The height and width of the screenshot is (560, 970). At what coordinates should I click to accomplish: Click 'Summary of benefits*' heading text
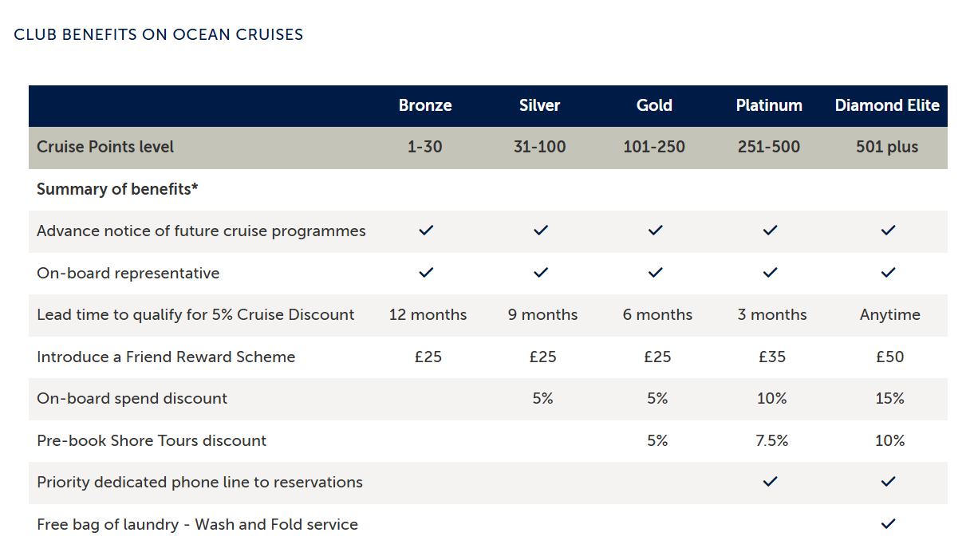117,189
